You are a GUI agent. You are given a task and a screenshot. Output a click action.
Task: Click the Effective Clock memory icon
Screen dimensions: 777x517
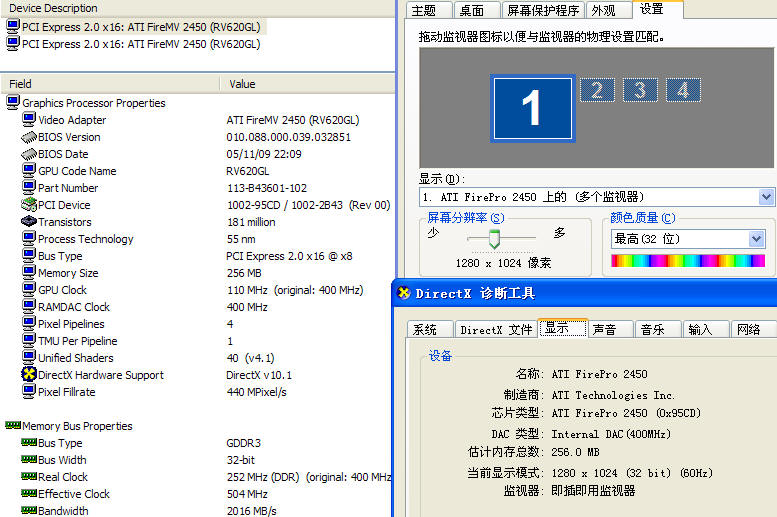[29, 493]
